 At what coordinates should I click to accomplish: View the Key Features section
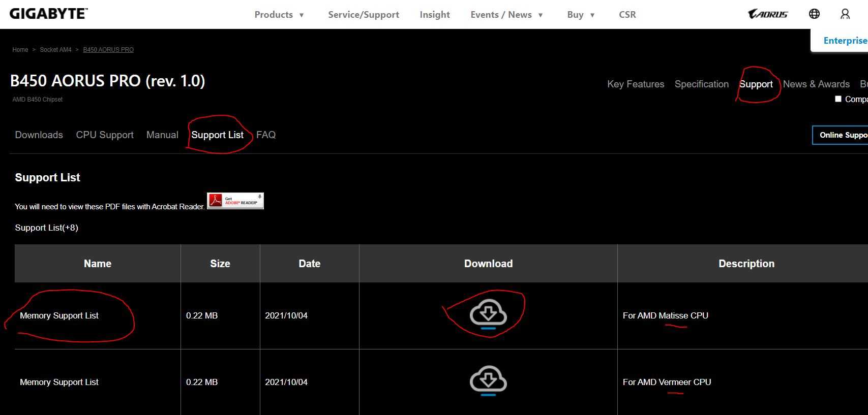click(636, 84)
